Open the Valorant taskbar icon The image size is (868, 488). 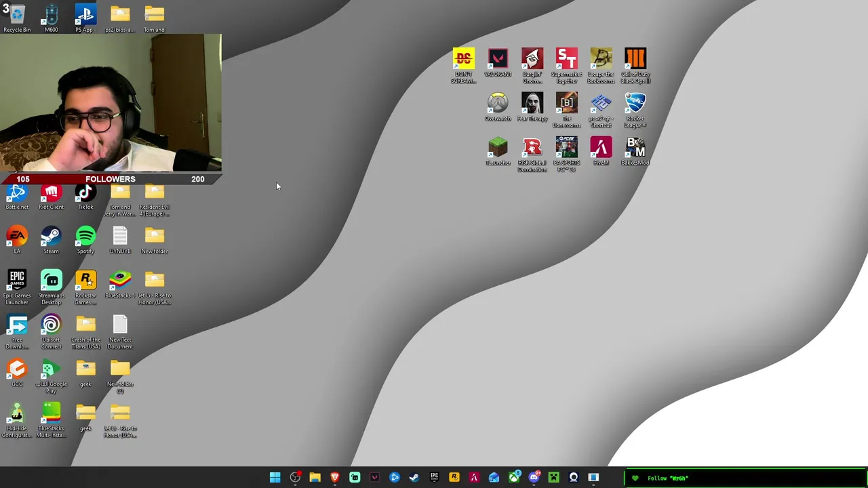(x=374, y=478)
